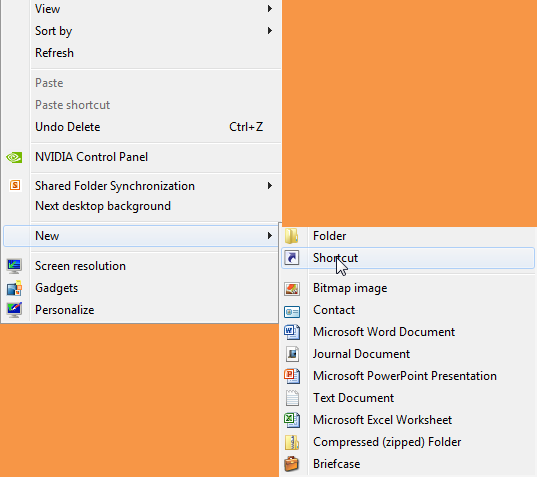
Task: Click the Gadgets icon
Action: click(x=14, y=288)
